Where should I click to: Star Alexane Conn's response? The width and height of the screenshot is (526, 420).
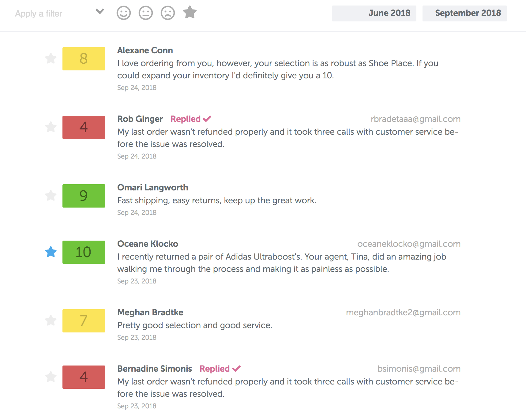[51, 58]
